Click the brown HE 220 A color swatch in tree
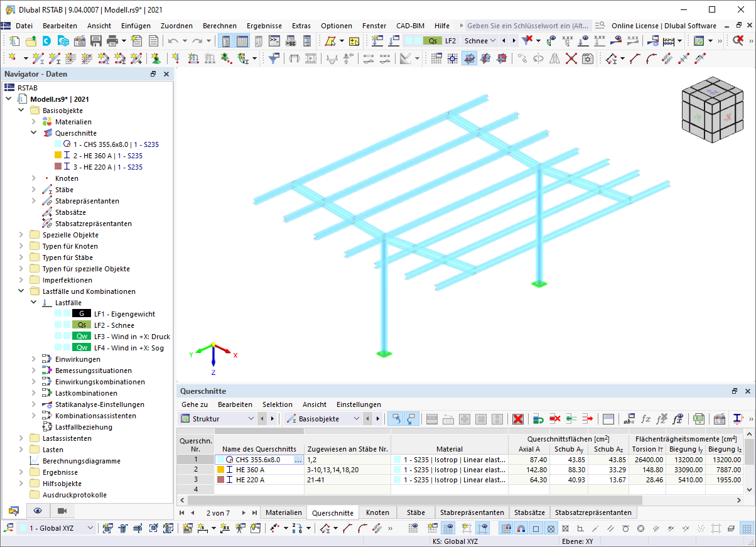756x547 pixels. pyautogui.click(x=58, y=167)
